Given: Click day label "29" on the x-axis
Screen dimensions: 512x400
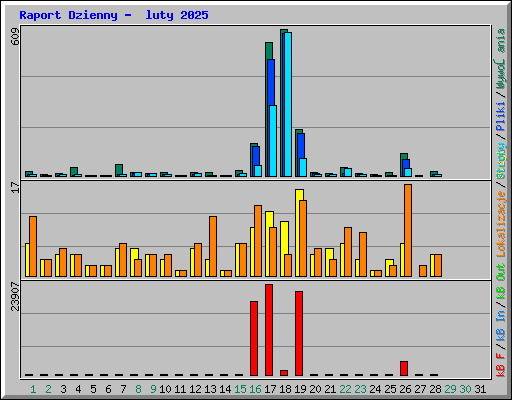Looking at the screenshot, I should pos(450,389).
